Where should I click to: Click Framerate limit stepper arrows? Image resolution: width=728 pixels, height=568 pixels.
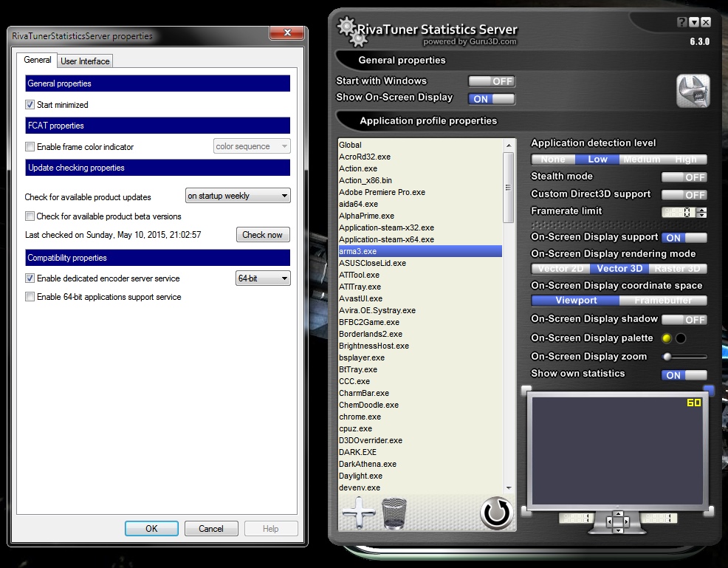click(702, 212)
